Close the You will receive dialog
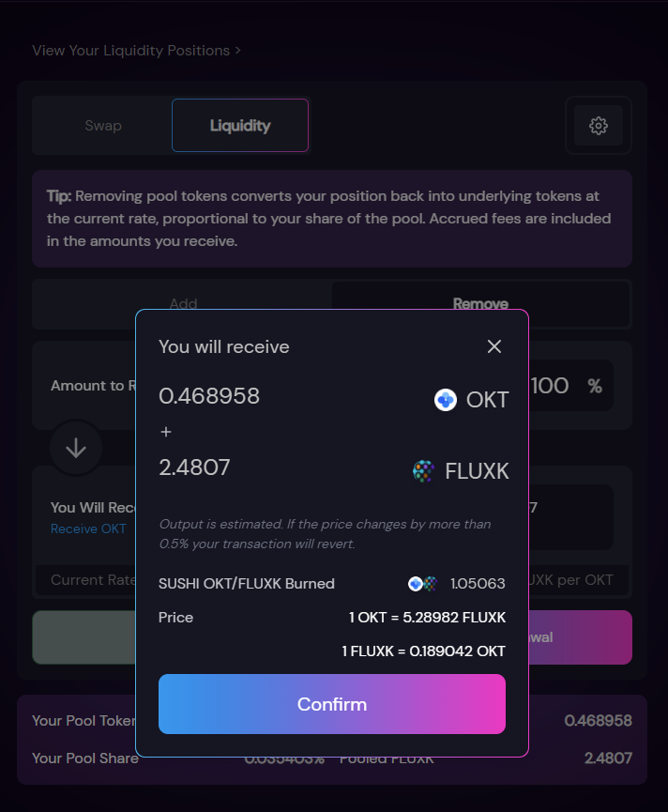The image size is (668, 812). pyautogui.click(x=494, y=346)
